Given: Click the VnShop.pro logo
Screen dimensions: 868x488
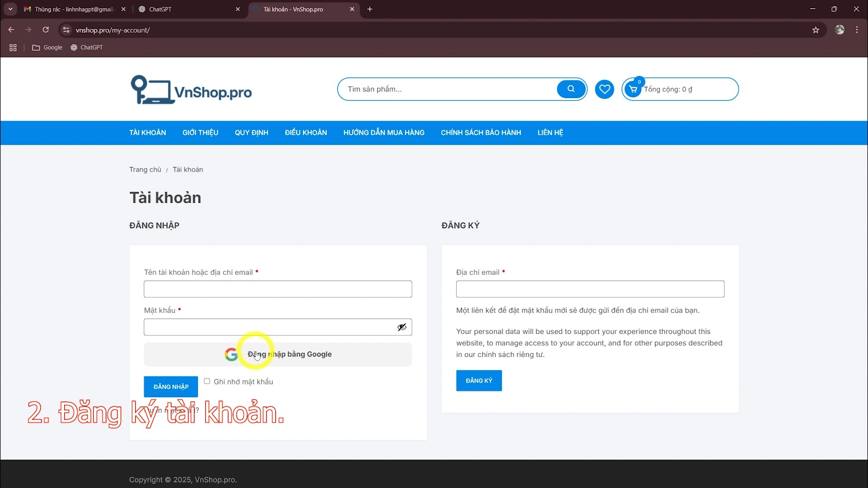Looking at the screenshot, I should (x=191, y=90).
